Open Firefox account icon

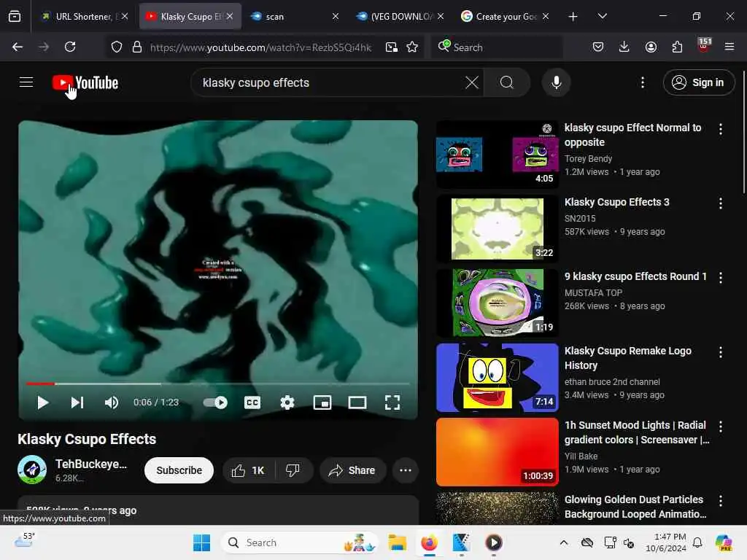[651, 47]
